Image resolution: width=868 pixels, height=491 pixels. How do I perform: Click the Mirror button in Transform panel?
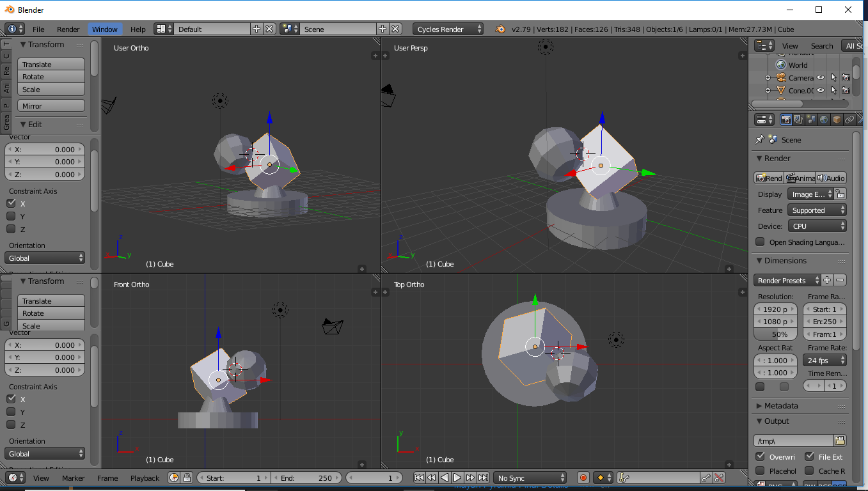click(51, 105)
